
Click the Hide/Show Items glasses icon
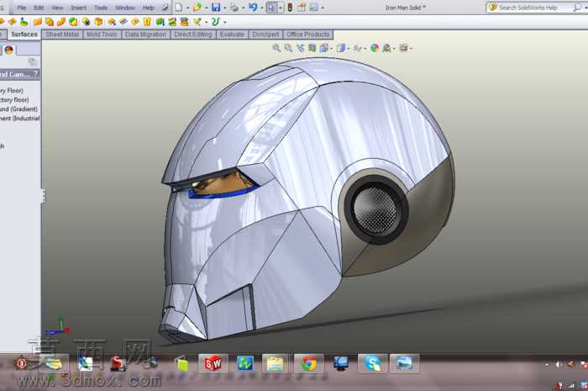point(357,48)
